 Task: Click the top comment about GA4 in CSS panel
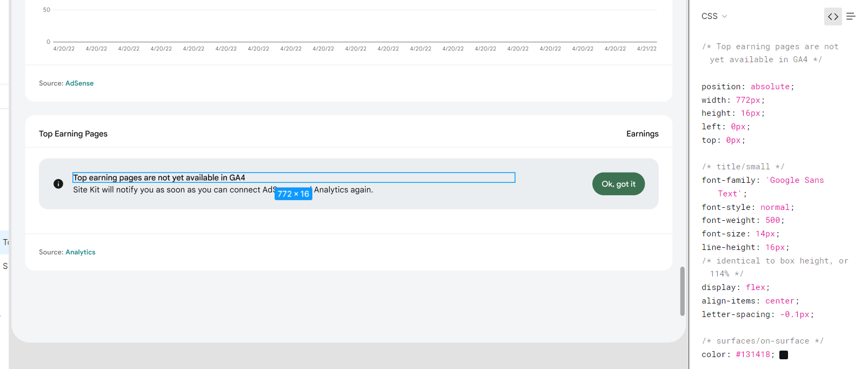(770, 53)
